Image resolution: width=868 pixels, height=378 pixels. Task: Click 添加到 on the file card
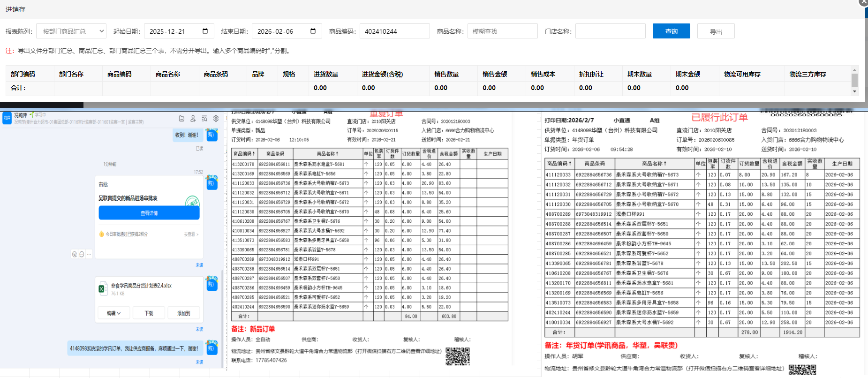183,313
